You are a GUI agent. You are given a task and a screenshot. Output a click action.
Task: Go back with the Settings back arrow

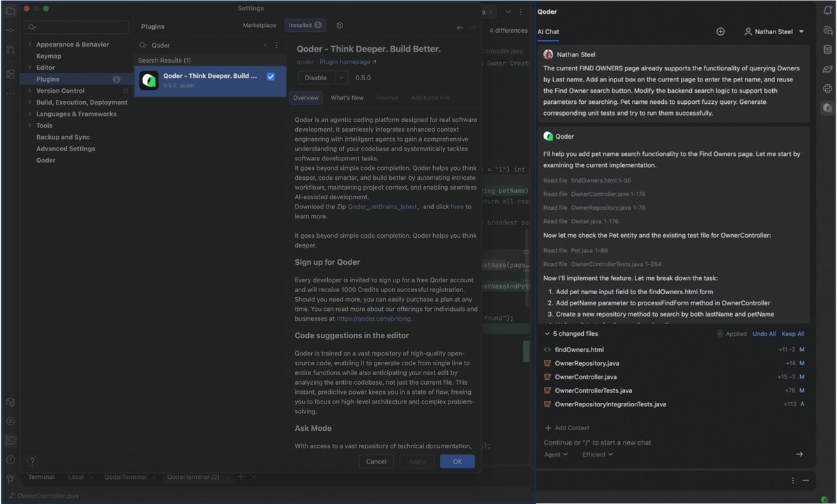click(x=460, y=28)
